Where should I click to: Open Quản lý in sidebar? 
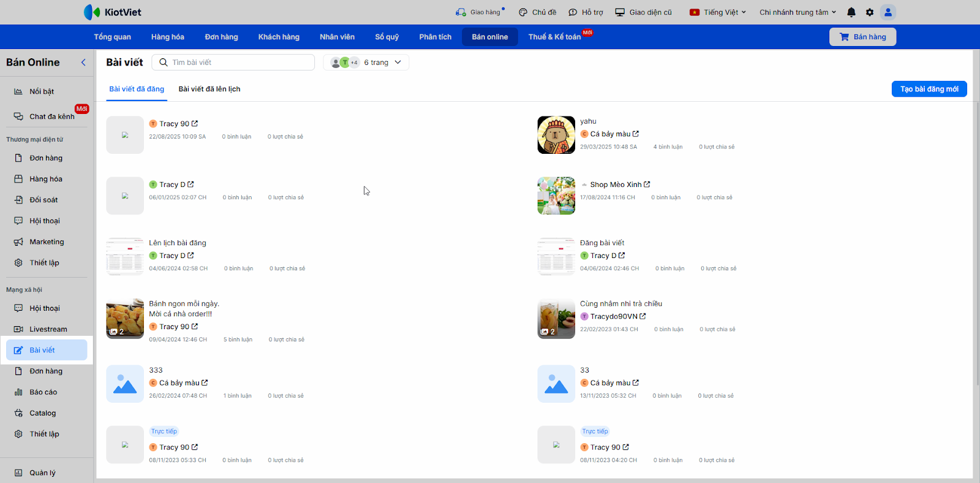click(x=47, y=473)
